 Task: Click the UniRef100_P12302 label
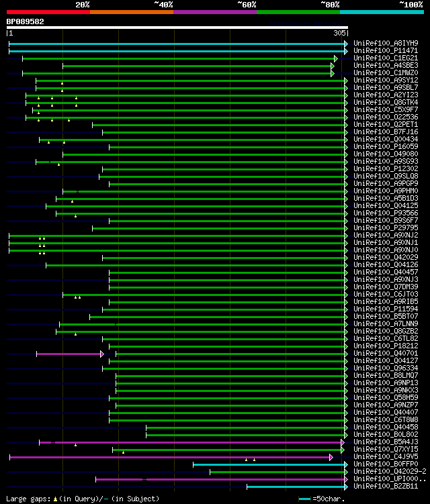(386, 168)
